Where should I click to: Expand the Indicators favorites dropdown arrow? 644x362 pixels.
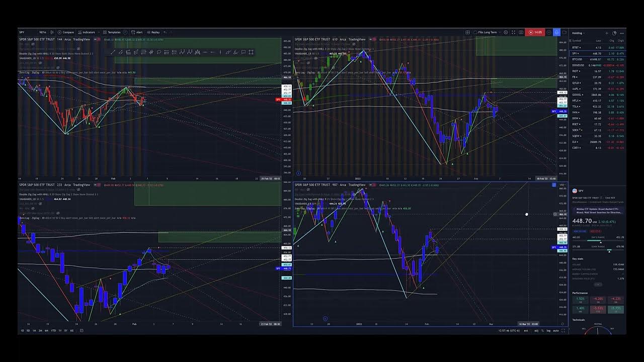(99, 32)
